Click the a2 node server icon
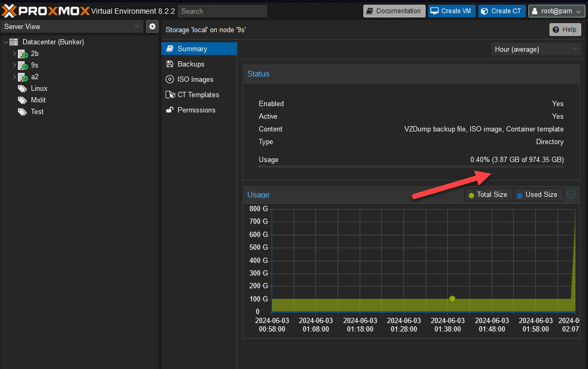588x369 pixels. pyautogui.click(x=23, y=77)
